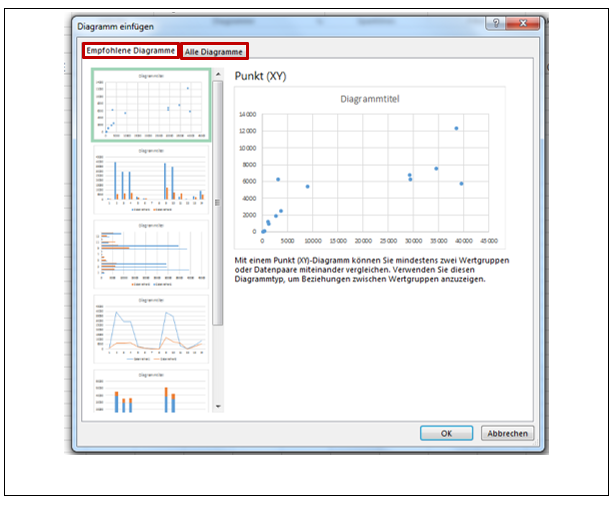Pick the horizontal bar chart thumbnail
The height and width of the screenshot is (506, 614).
150,255
